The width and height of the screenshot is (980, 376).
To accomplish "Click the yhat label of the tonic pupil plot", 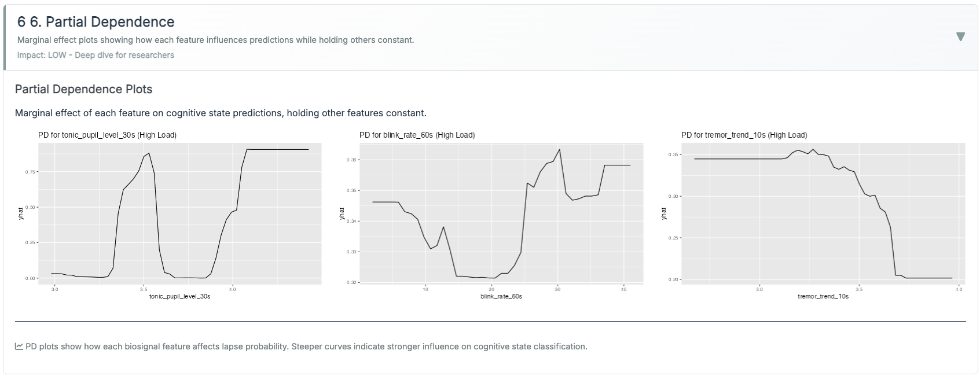I will [x=21, y=213].
